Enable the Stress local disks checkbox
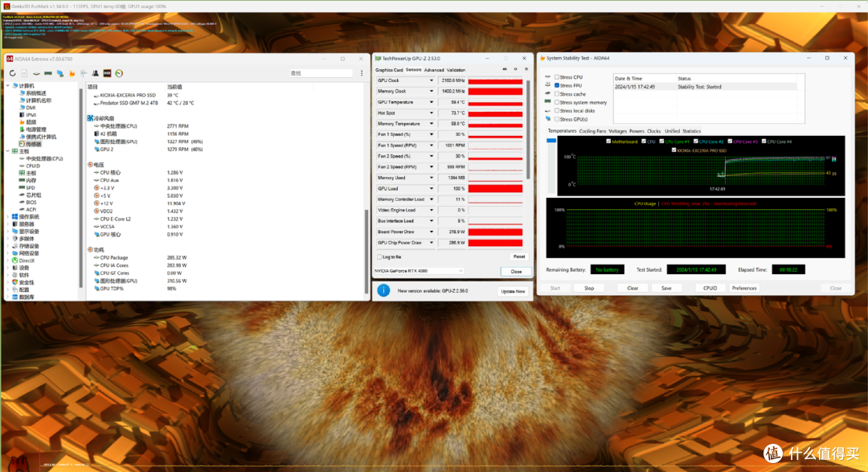This screenshot has height=472, width=868. coord(557,110)
